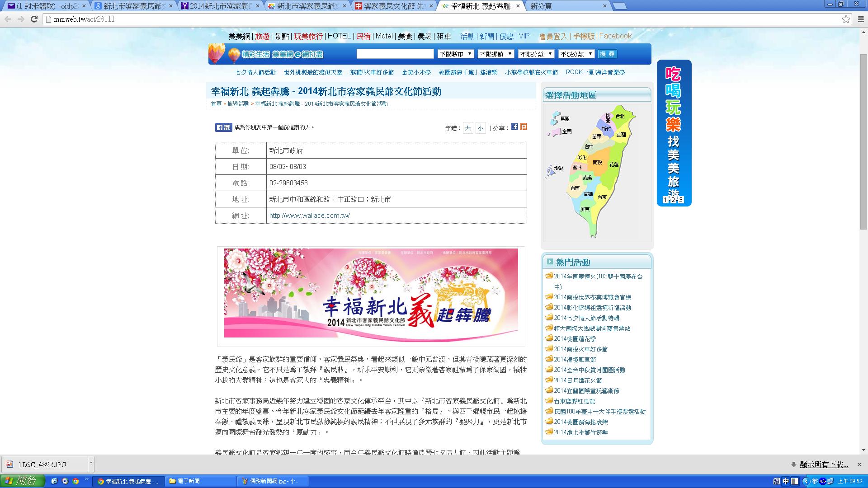Launch Internet Explorer from the quick launch

click(x=54, y=481)
